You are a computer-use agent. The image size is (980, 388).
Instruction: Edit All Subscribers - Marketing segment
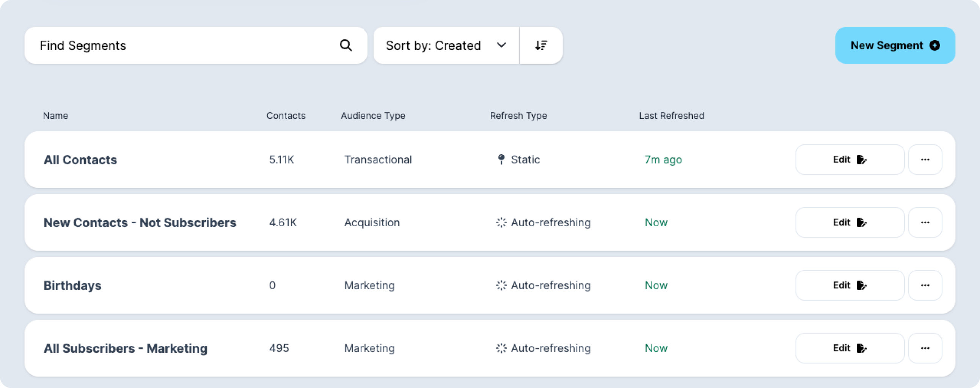coord(850,348)
